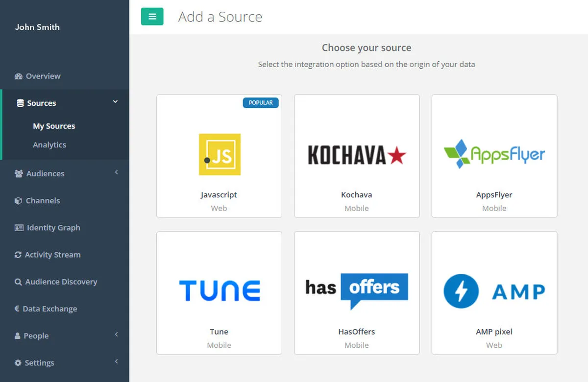
Task: Select the Tune logo
Action: [220, 290]
